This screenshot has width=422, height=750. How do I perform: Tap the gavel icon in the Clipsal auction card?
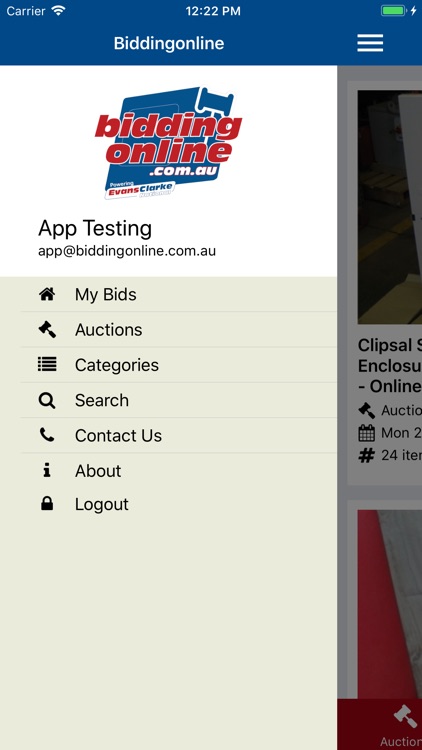point(366,410)
